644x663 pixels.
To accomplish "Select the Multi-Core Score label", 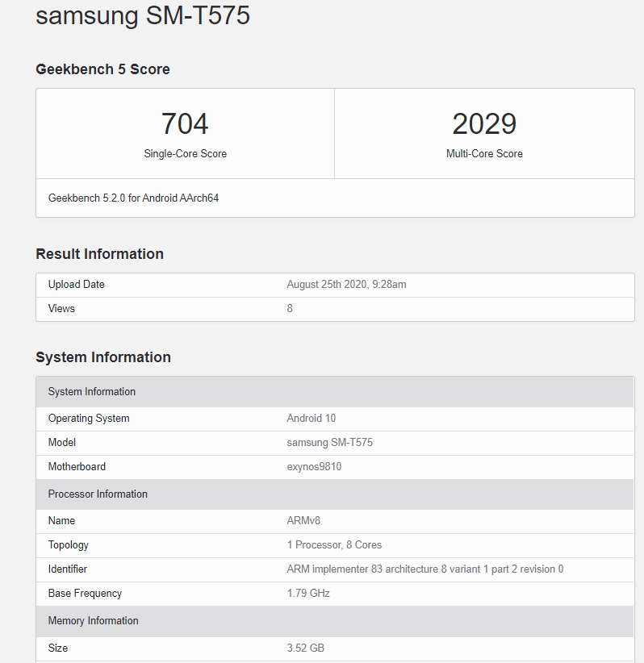I will click(x=484, y=154).
